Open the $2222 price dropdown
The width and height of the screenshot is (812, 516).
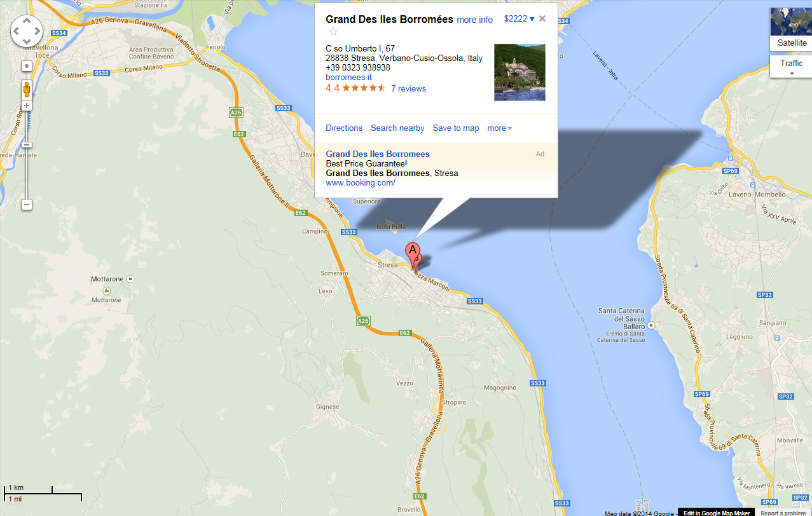[520, 18]
